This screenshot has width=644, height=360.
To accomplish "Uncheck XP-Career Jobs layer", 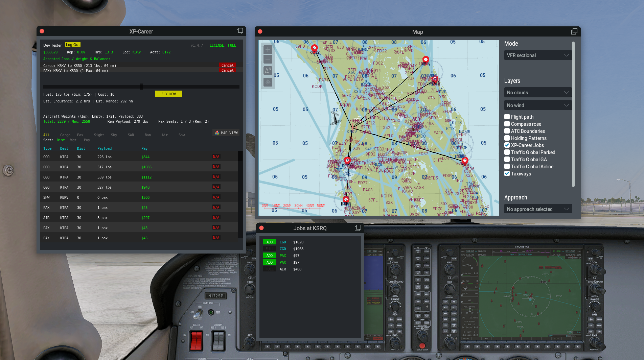I will [x=507, y=145].
